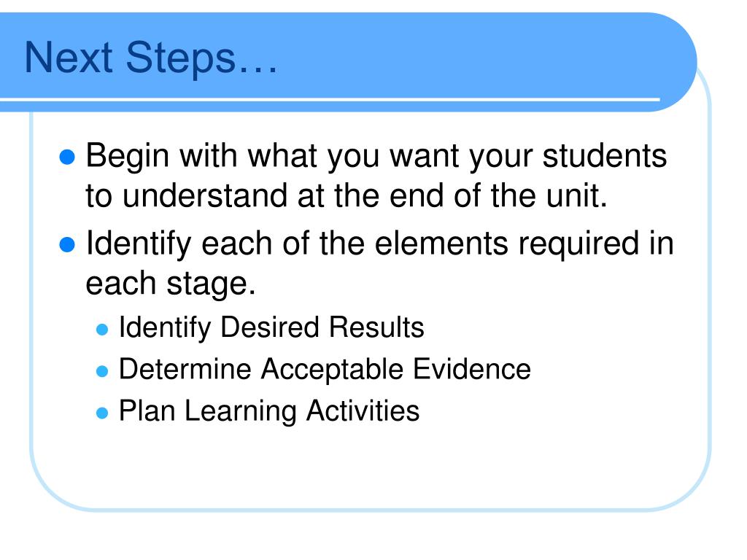Click the bullet dot beside "Identify each of"
The image size is (747, 560).
click(67, 244)
